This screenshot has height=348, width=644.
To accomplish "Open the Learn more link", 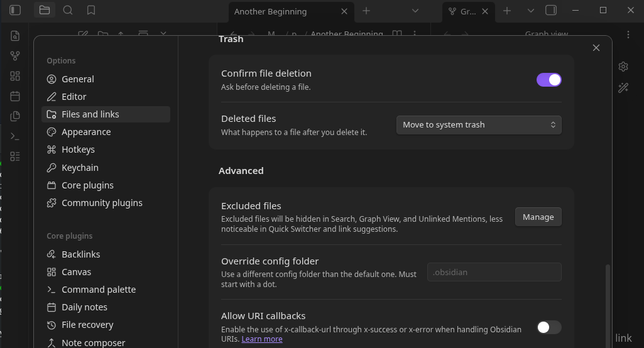I will click(262, 339).
